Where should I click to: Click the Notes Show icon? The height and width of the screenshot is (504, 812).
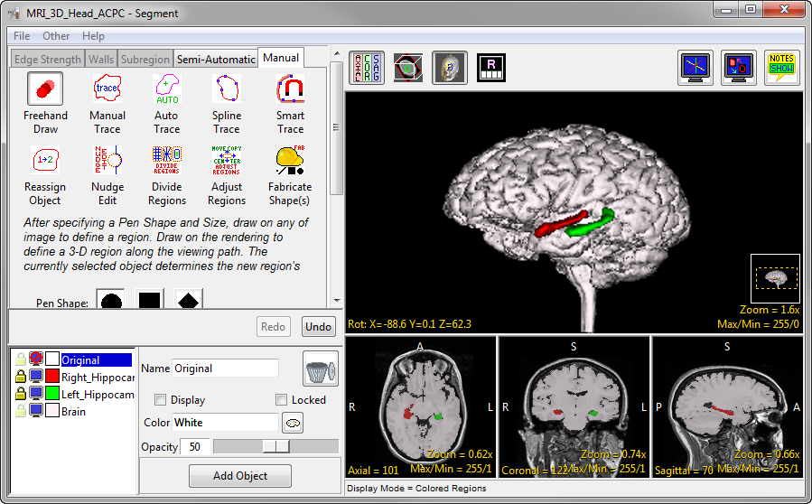[782, 68]
